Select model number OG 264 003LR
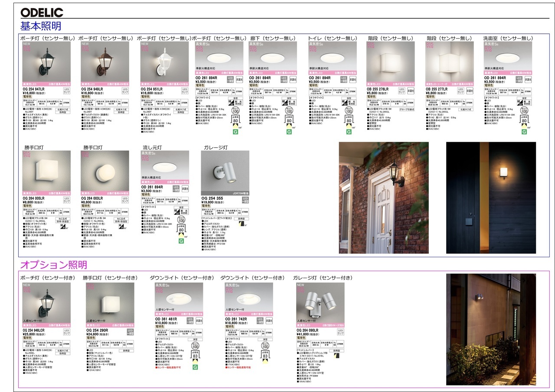555x392 pixels. coord(92,198)
